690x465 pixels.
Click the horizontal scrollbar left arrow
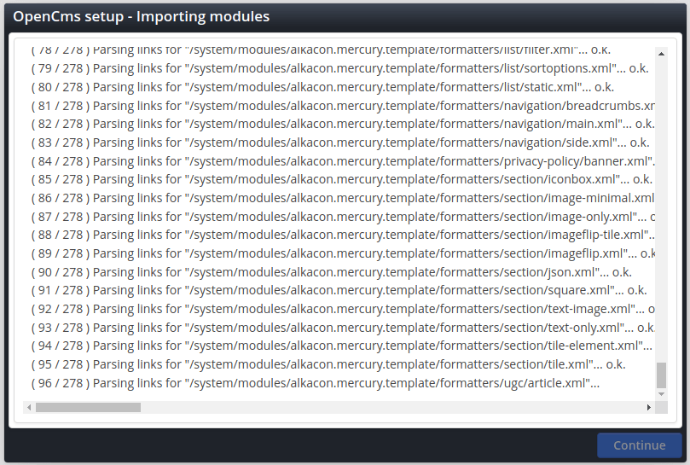(29, 407)
